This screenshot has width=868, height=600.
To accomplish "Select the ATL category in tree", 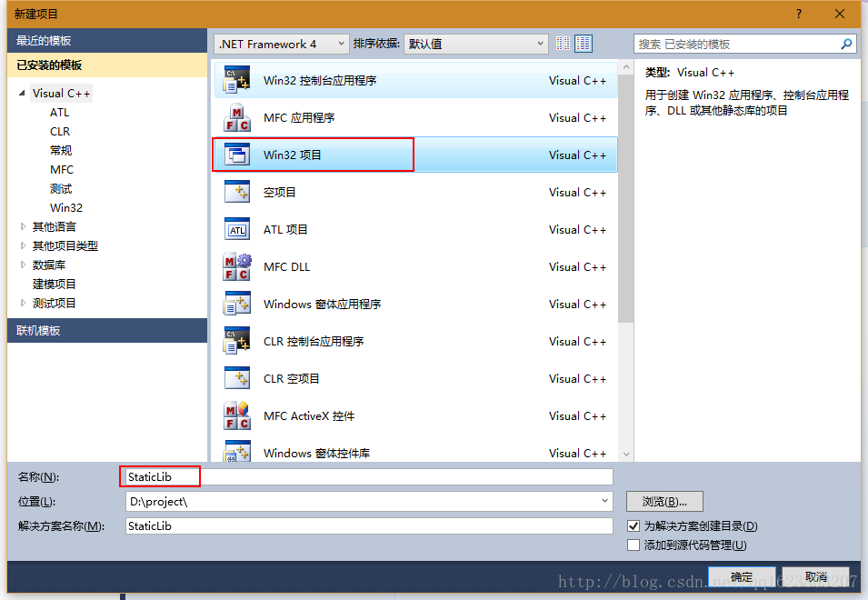I will tap(59, 113).
